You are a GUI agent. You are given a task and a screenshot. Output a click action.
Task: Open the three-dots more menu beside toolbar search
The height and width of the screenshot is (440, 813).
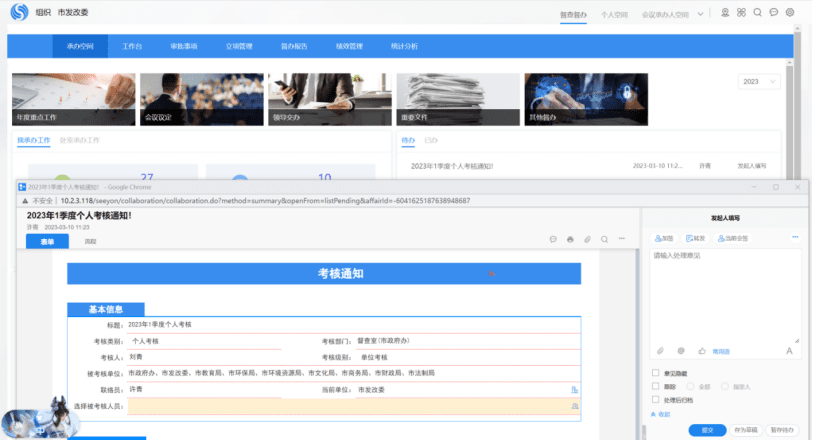pos(622,239)
